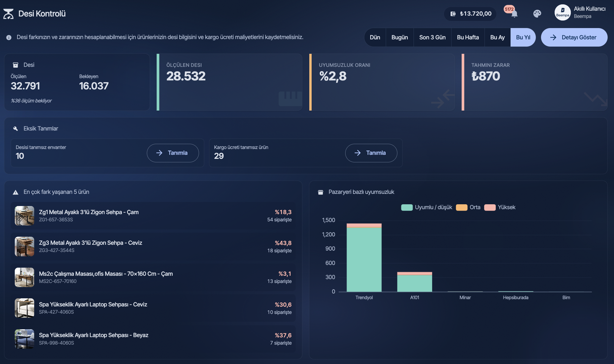The width and height of the screenshot is (614, 364).
Task: Click the wallet balance ₺13.720,00 indicator
Action: 471,14
